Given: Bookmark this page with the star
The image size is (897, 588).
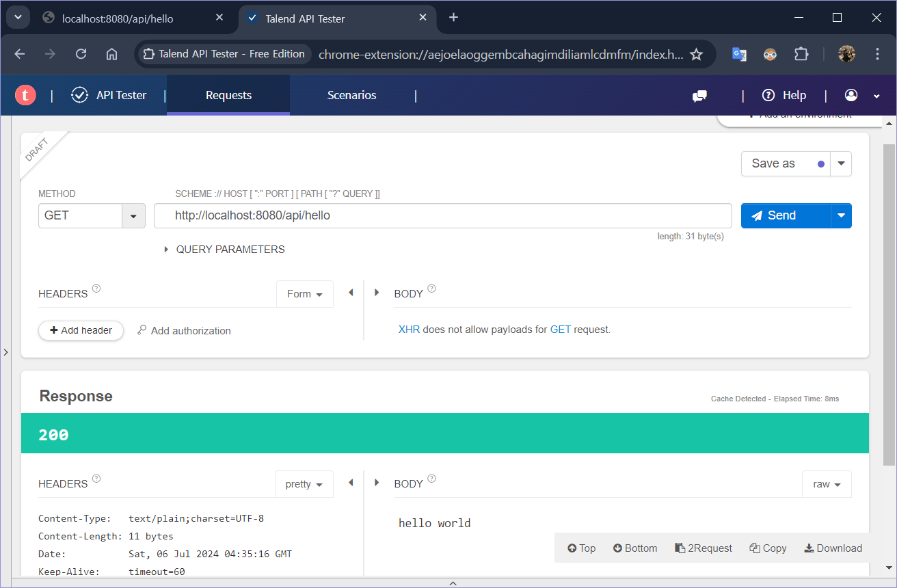Looking at the screenshot, I should click(x=696, y=54).
